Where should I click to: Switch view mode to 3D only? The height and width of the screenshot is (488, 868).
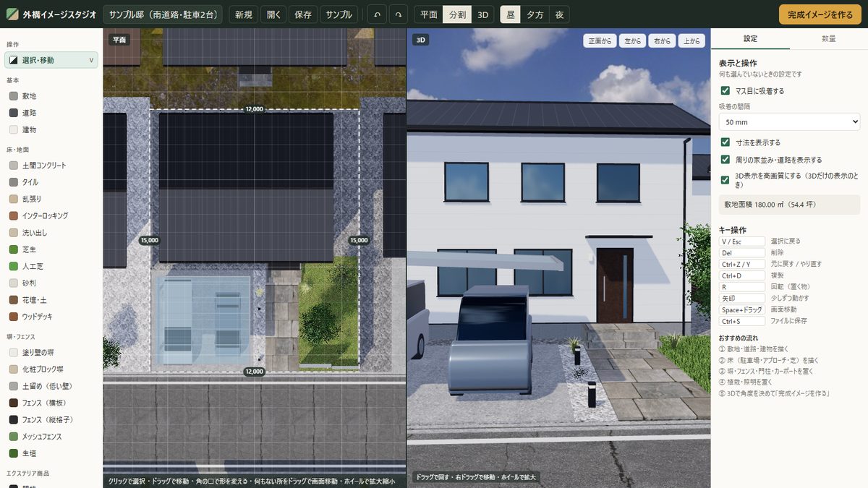pos(483,14)
